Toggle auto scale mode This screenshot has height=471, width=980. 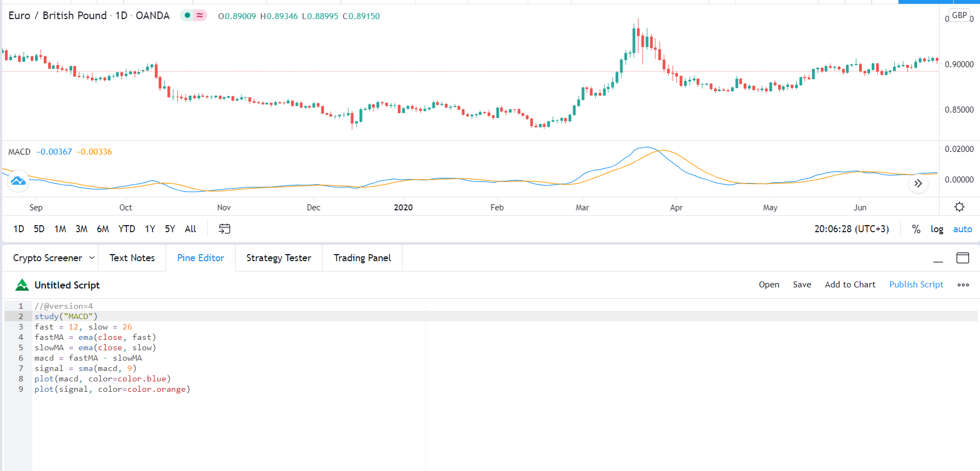[962, 229]
